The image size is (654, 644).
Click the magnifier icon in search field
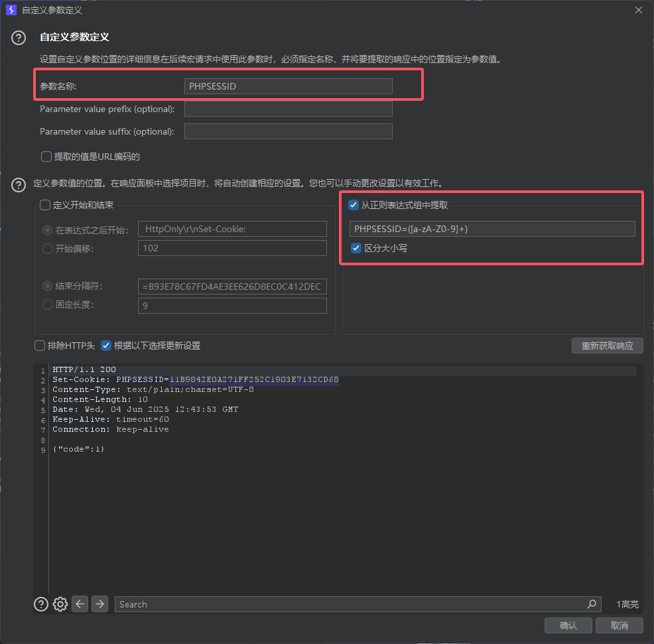coord(592,604)
